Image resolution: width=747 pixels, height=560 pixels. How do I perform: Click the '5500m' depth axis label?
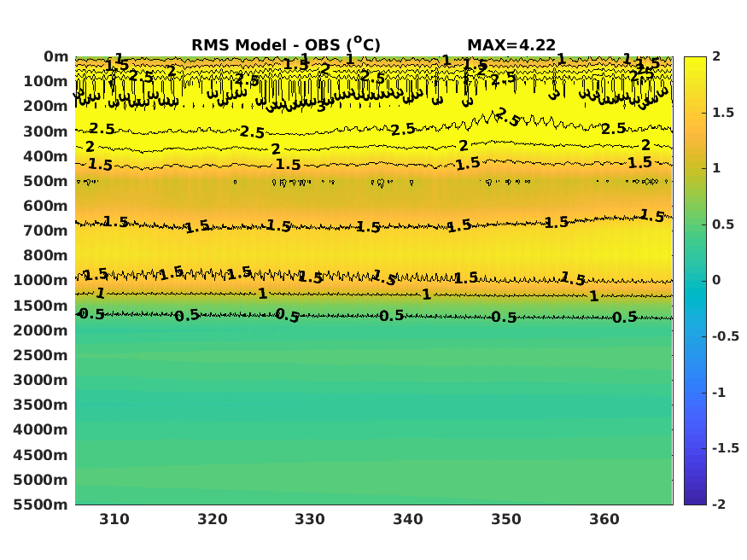point(41,505)
